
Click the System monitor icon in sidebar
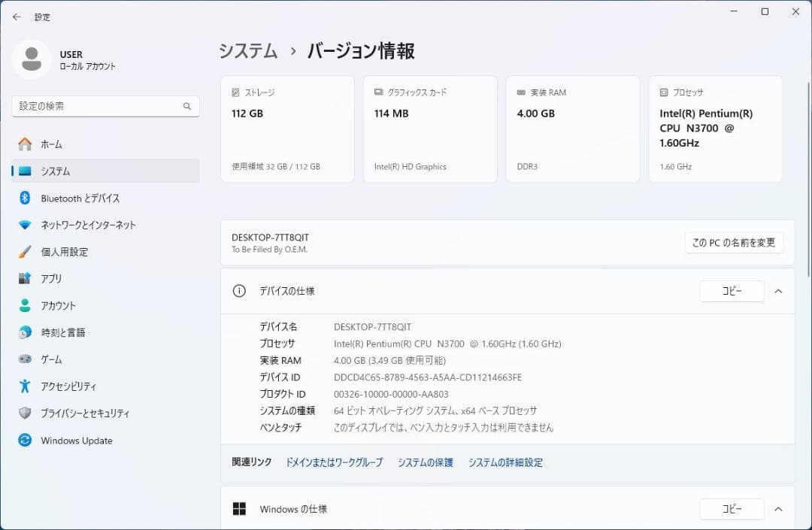click(25, 171)
